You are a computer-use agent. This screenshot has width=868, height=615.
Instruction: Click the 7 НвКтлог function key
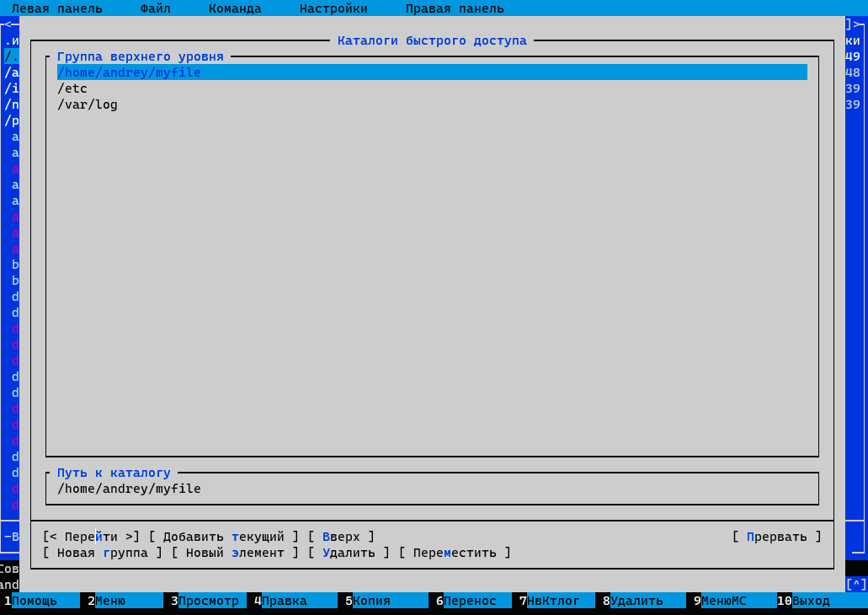(x=556, y=601)
